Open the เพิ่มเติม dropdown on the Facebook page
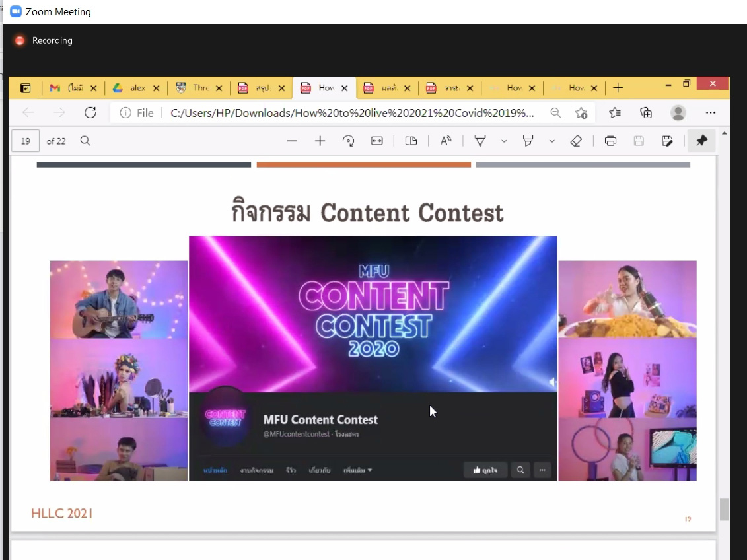The height and width of the screenshot is (560, 747). [x=357, y=470]
